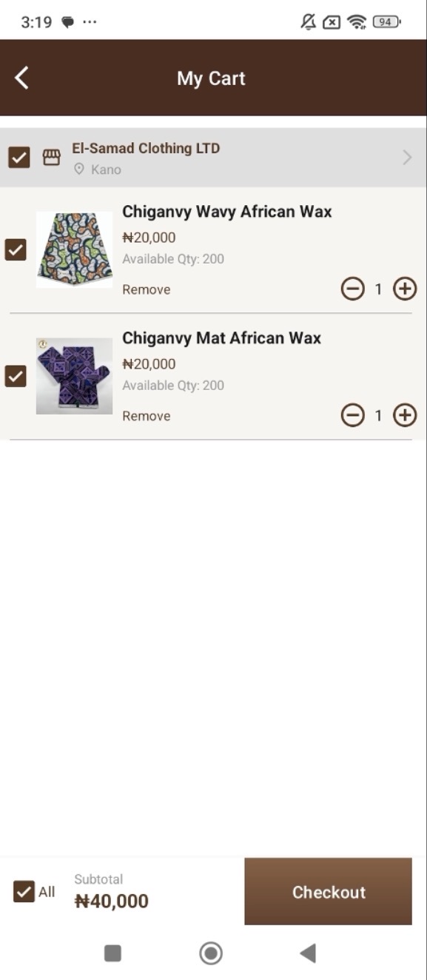Tap the Kano location pin icon

(x=79, y=170)
